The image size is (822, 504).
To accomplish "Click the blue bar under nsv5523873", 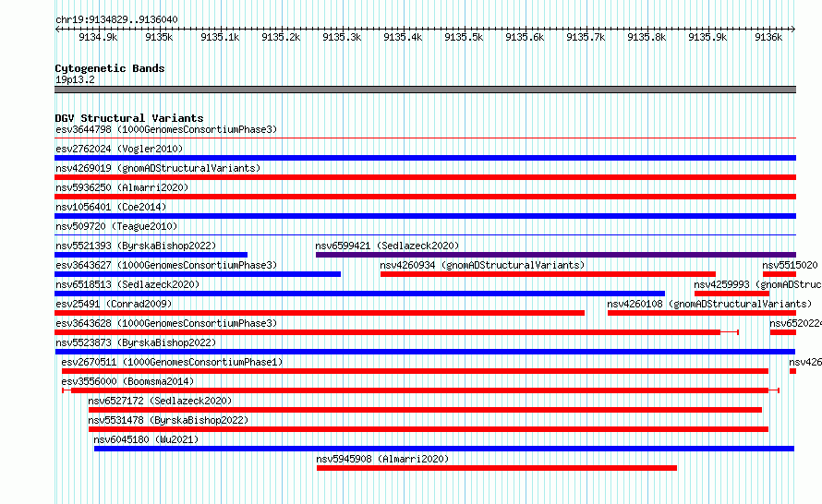I will [x=425, y=352].
